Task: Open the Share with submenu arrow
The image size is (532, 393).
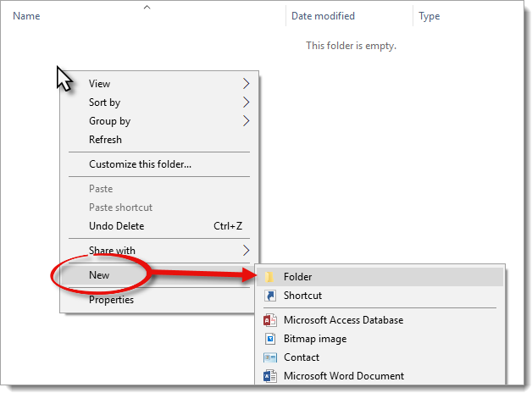Action: pyautogui.click(x=247, y=251)
